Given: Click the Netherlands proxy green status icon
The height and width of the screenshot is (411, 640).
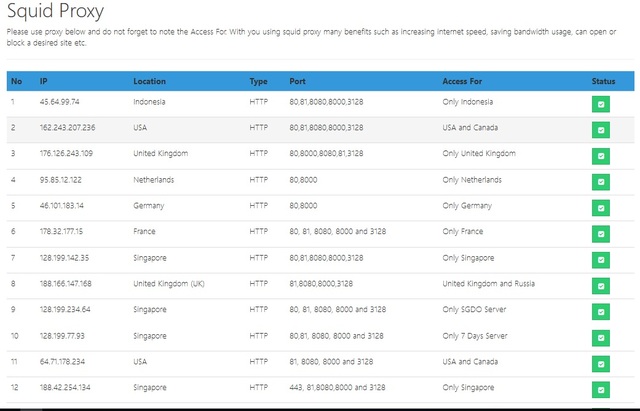Looking at the screenshot, I should point(601,182).
